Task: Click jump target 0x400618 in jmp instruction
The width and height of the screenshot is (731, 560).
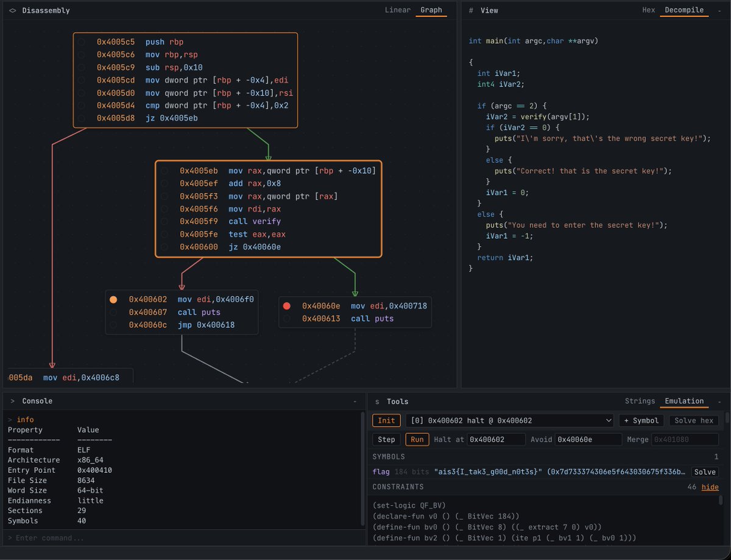Action: point(215,325)
